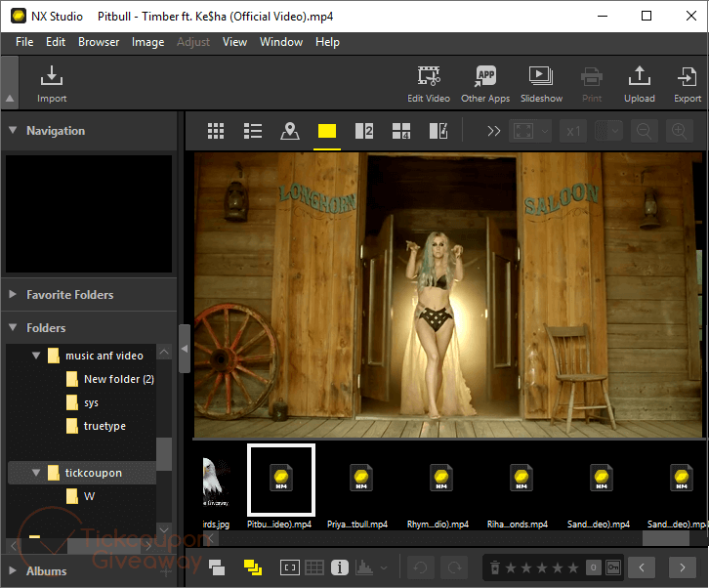
Task: Click folder tree vertical scrollbar thumb
Action: (x=164, y=454)
